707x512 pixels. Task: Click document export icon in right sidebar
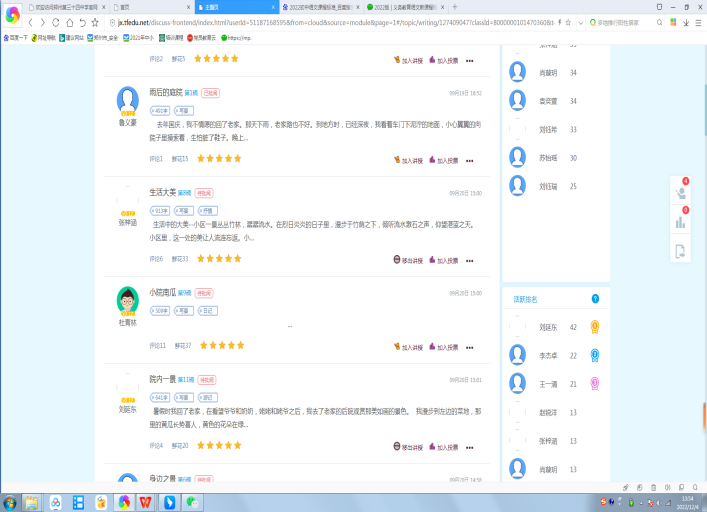[x=681, y=251]
